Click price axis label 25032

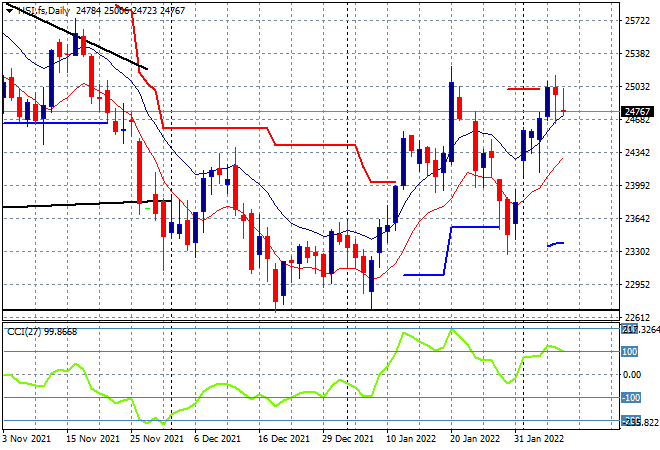tap(638, 87)
